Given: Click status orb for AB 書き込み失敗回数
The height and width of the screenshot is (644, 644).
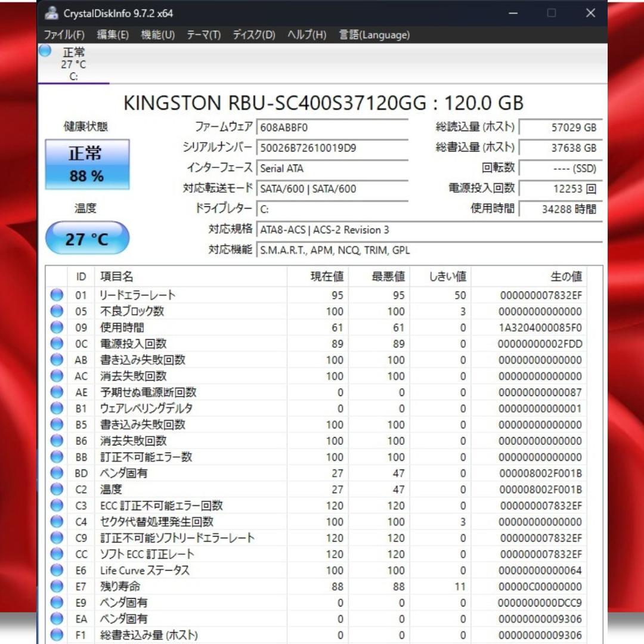Looking at the screenshot, I should [57, 360].
